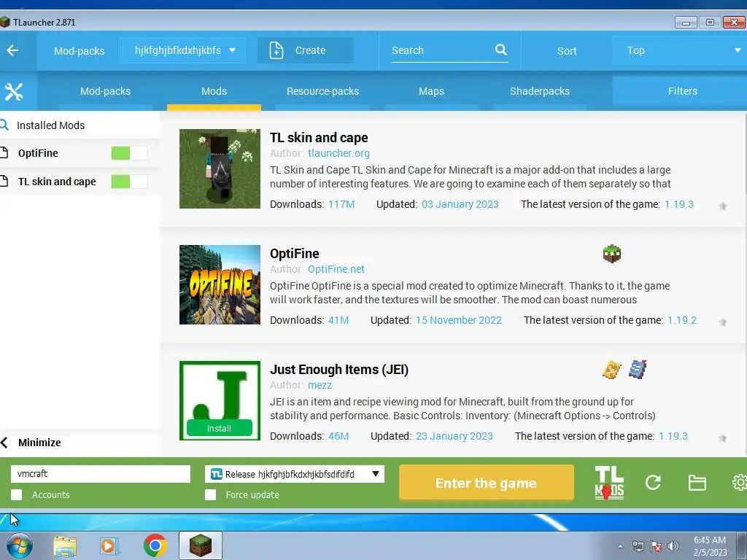Show hidden tray icons arrow
Image resolution: width=747 pixels, height=560 pixels.
click(620, 546)
